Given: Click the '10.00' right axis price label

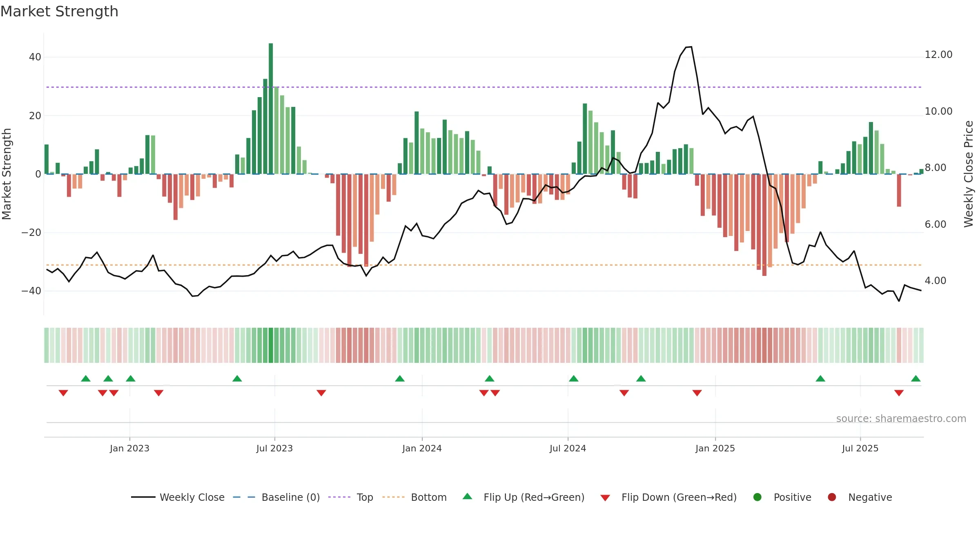Looking at the screenshot, I should (x=938, y=111).
